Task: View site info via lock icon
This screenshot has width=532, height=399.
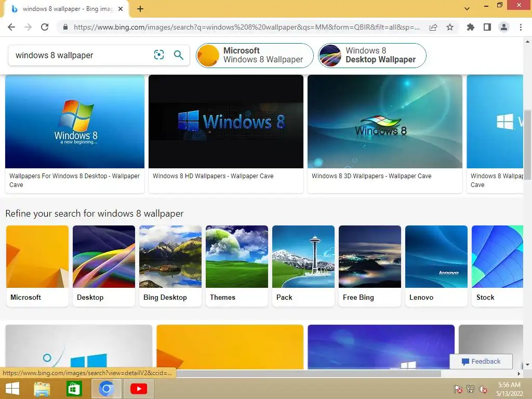Action: pos(65,27)
